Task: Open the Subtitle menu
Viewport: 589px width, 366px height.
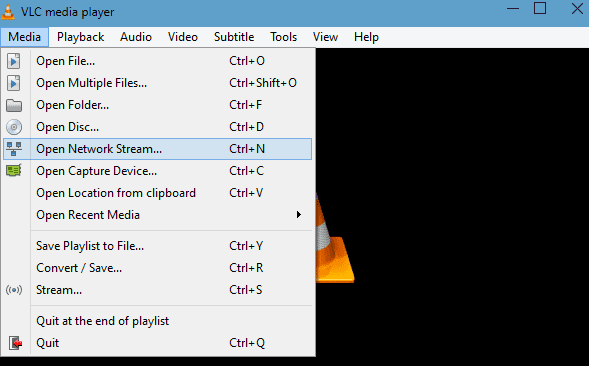Action: point(234,37)
